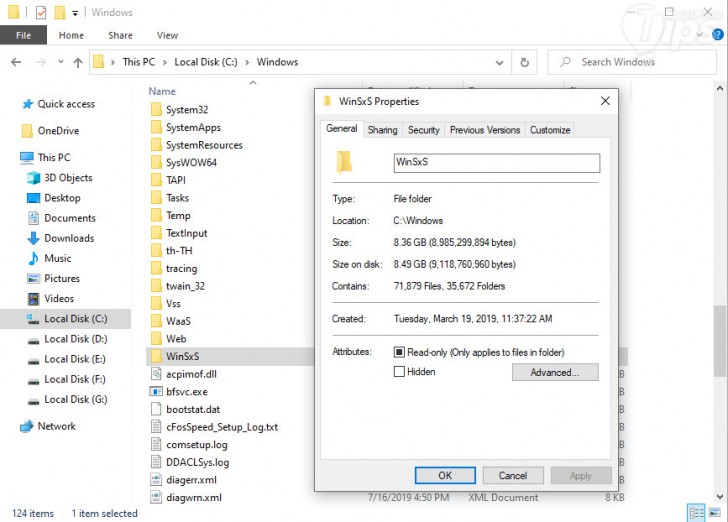This screenshot has height=522, width=728.
Task: Select the diagerr.xml file
Action: tap(184, 480)
